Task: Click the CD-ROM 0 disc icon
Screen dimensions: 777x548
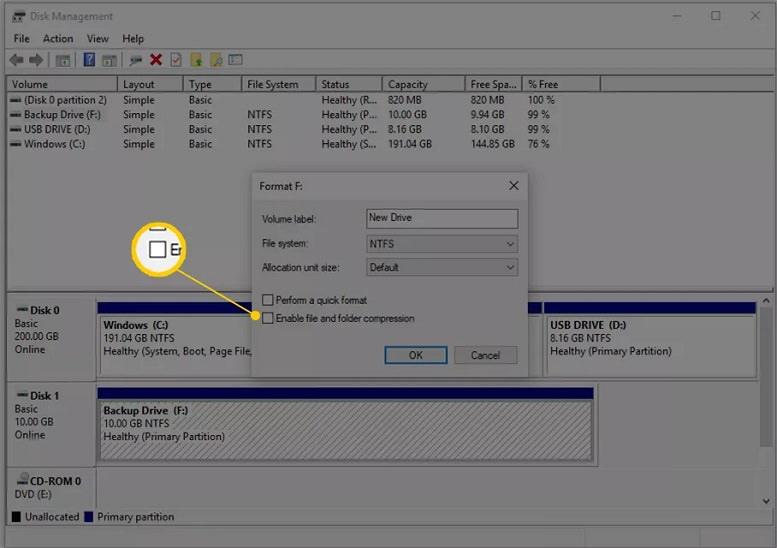Action: [22, 480]
